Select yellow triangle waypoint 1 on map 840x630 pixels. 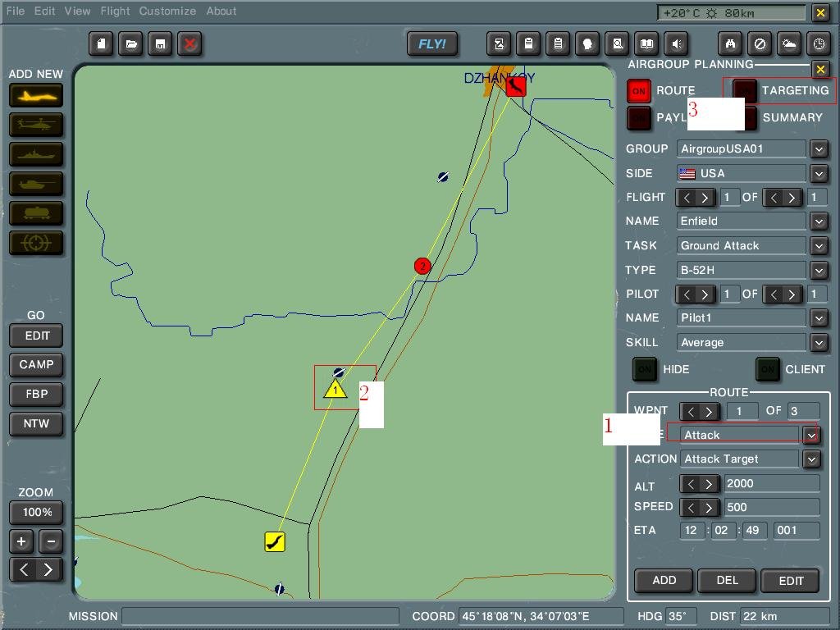[x=336, y=390]
